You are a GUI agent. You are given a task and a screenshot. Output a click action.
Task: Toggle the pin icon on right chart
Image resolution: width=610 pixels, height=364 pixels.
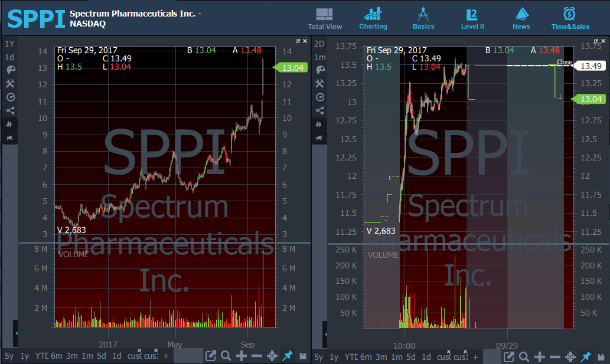[585, 356]
